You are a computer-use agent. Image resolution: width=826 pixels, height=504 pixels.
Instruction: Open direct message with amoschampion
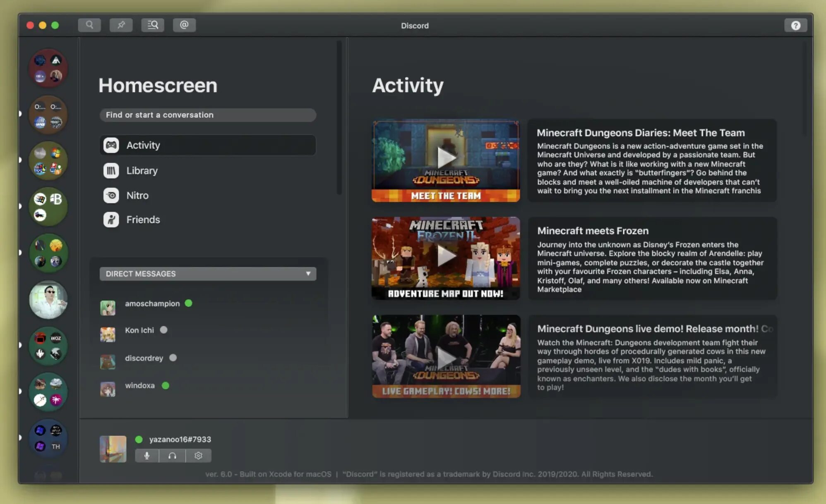(152, 303)
